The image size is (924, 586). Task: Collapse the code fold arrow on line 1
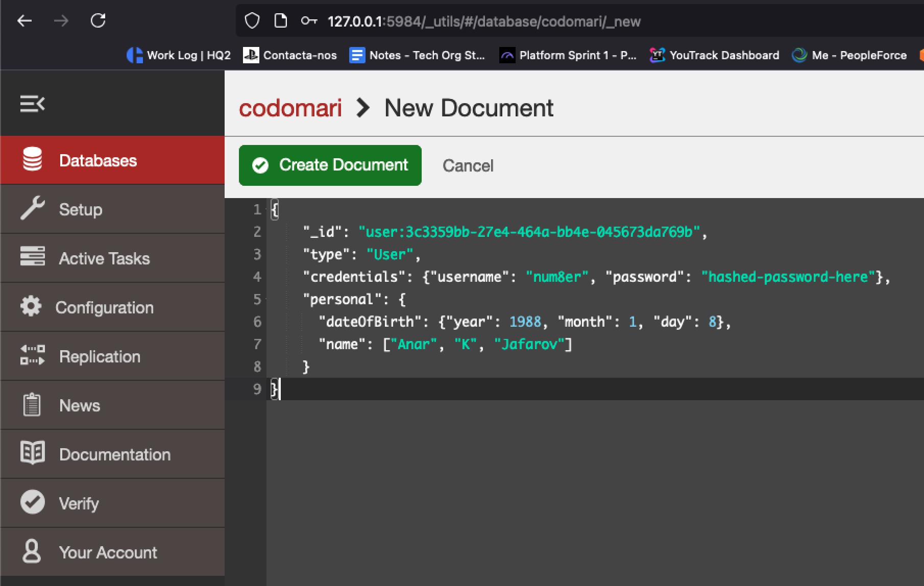[268, 209]
